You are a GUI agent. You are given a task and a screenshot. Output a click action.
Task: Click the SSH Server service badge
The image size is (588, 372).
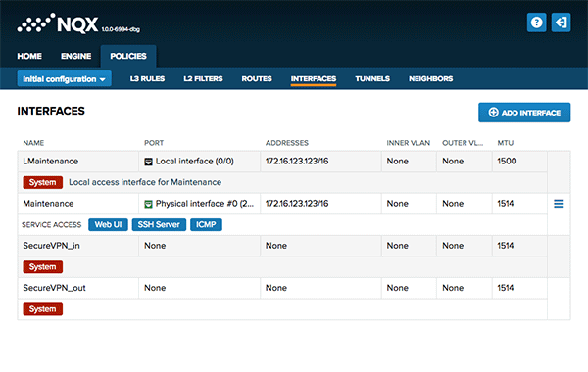point(159,225)
